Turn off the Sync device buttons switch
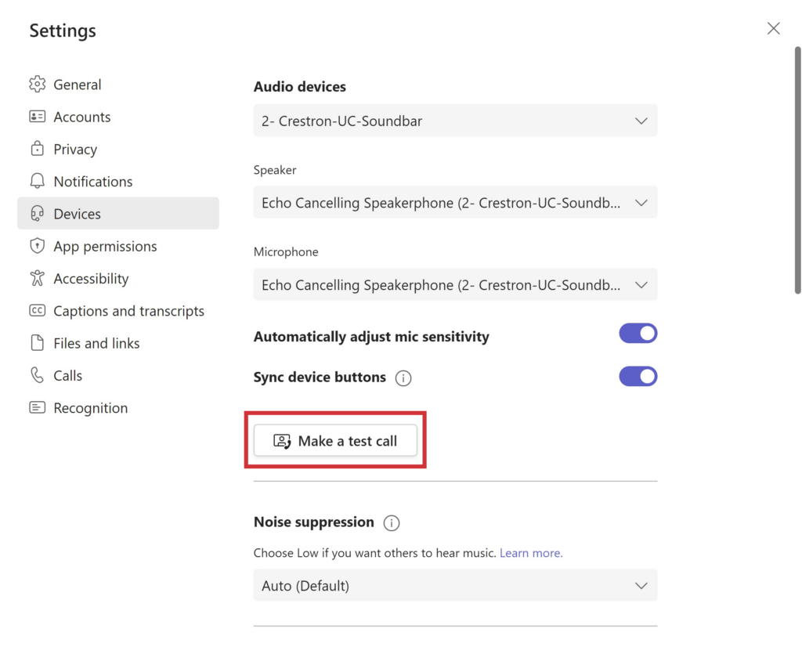Image resolution: width=802 pixels, height=672 pixels. [638, 377]
